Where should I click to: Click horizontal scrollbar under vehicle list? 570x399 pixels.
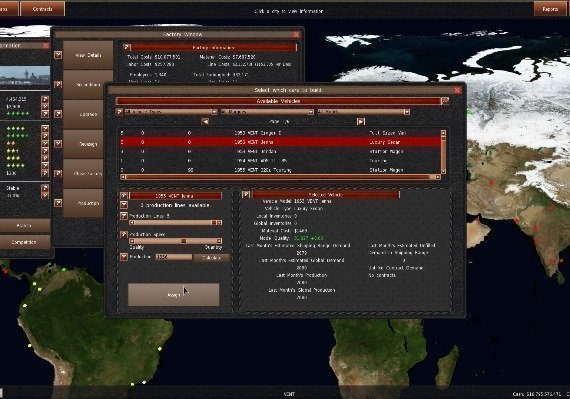point(280,177)
